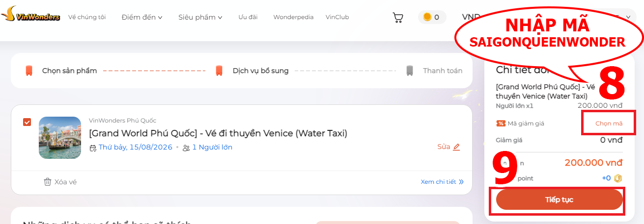Click the Thanh toán step luggage icon
This screenshot has height=224, width=644.
(x=410, y=71)
